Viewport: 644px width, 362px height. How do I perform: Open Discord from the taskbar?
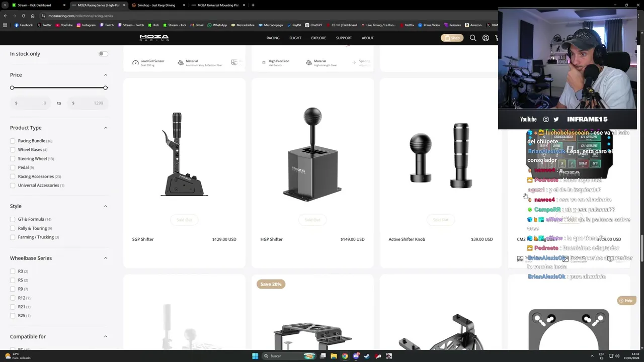pos(356,356)
